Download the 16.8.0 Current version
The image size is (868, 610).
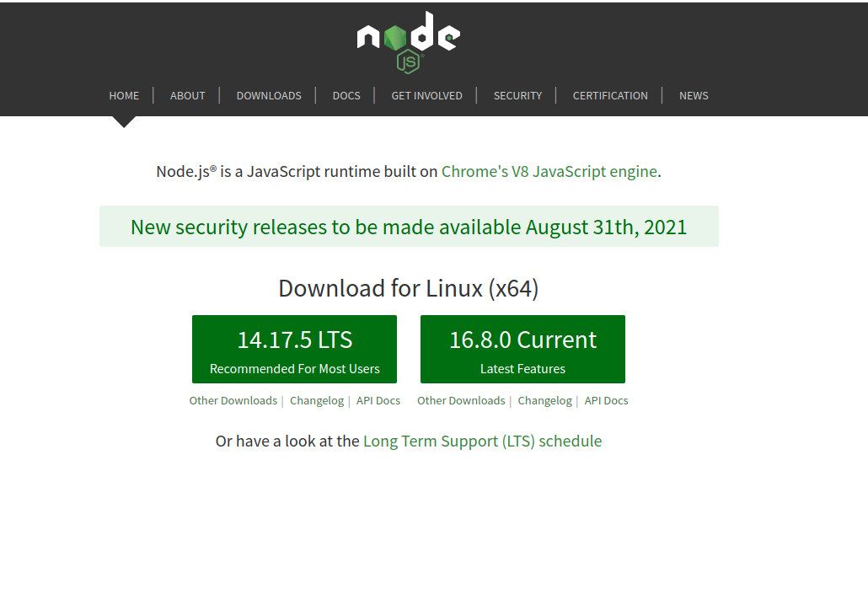(x=522, y=349)
